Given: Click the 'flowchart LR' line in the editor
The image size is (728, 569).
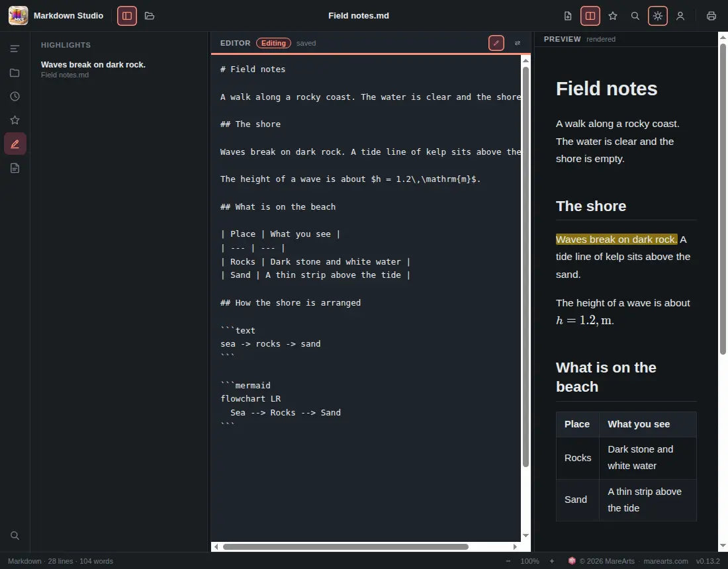Looking at the screenshot, I should 250,399.
